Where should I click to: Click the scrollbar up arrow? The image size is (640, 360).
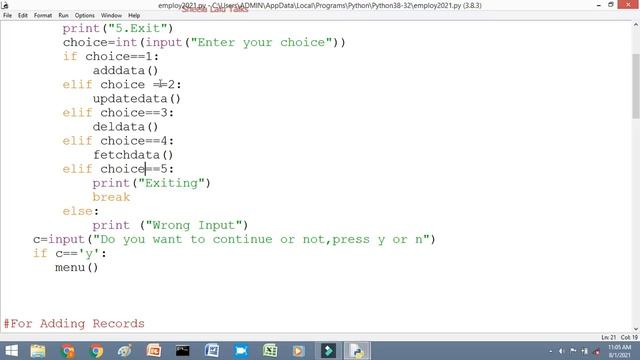coord(636,25)
